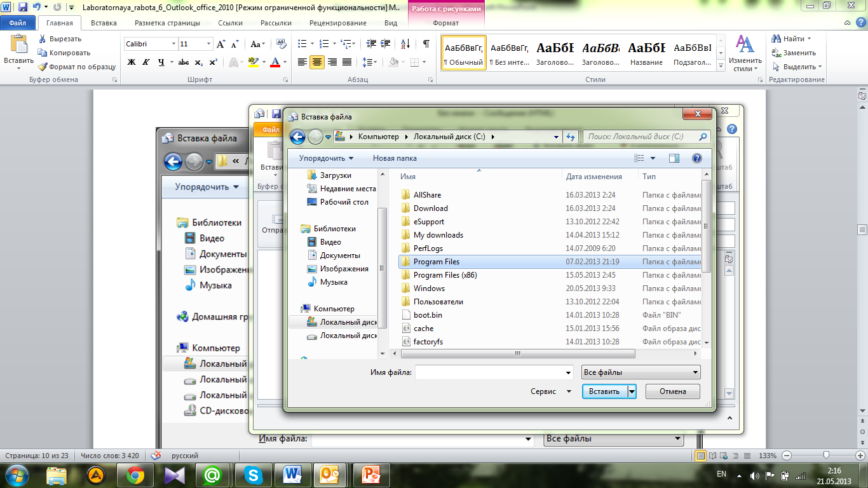
Task: Click the volume icon in system tray
Action: [x=754, y=475]
